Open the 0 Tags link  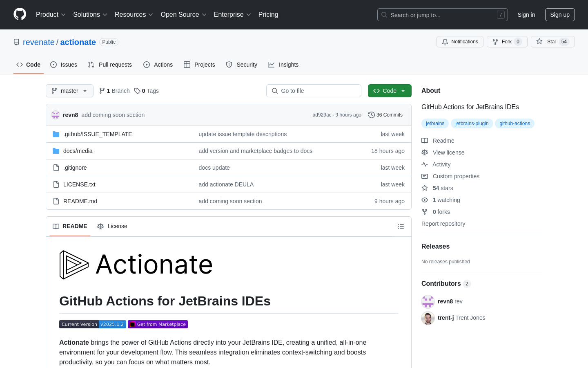click(147, 91)
